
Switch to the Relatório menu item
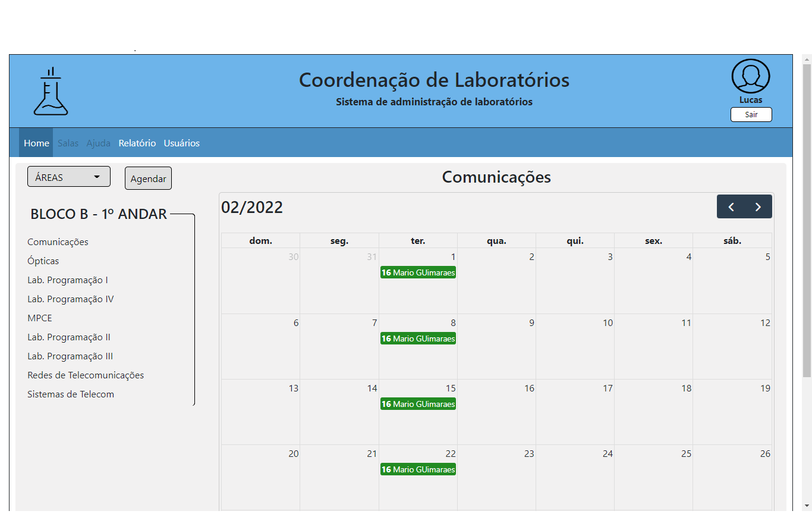[137, 143]
